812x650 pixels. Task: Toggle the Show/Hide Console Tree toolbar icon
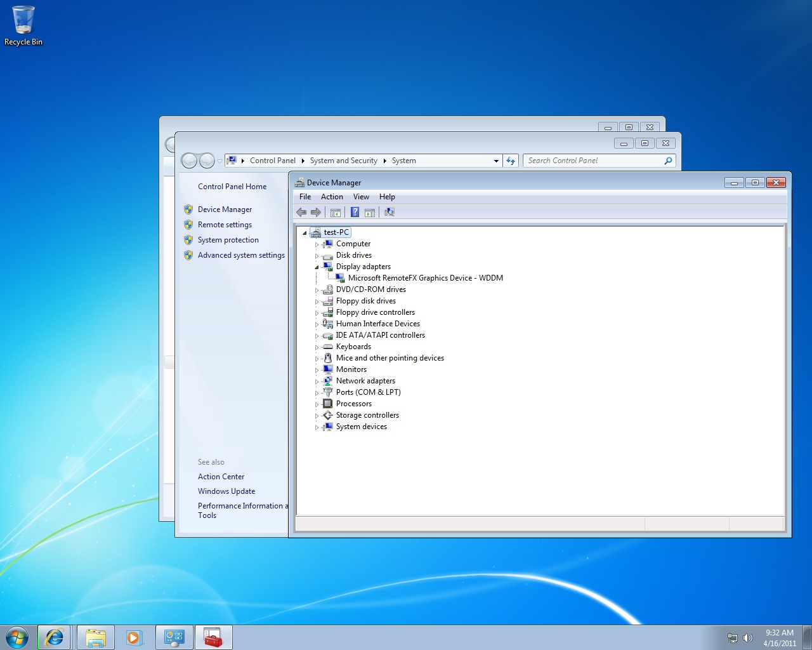336,213
